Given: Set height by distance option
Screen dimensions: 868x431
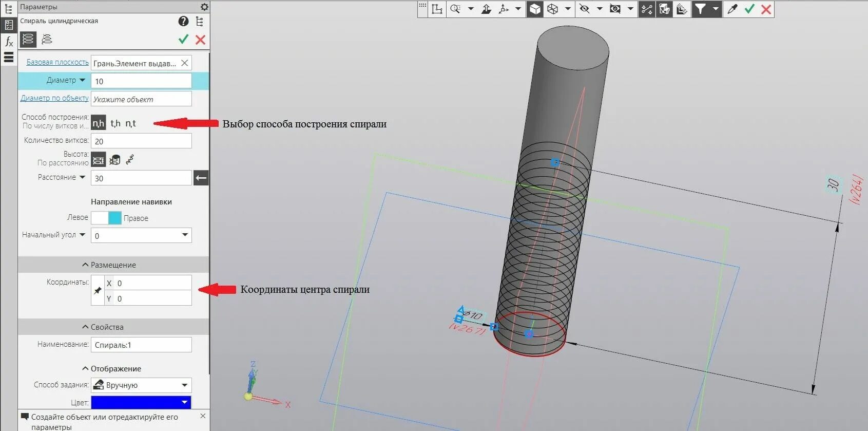Looking at the screenshot, I should [98, 160].
